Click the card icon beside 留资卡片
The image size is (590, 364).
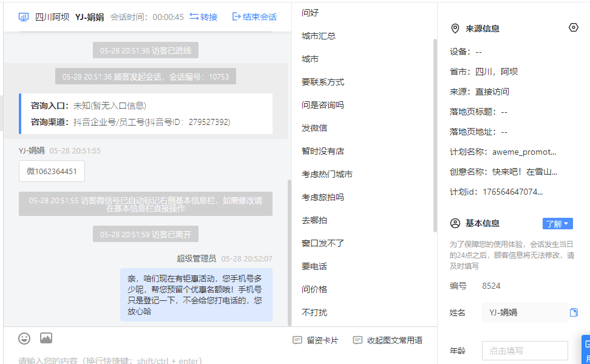click(x=297, y=340)
